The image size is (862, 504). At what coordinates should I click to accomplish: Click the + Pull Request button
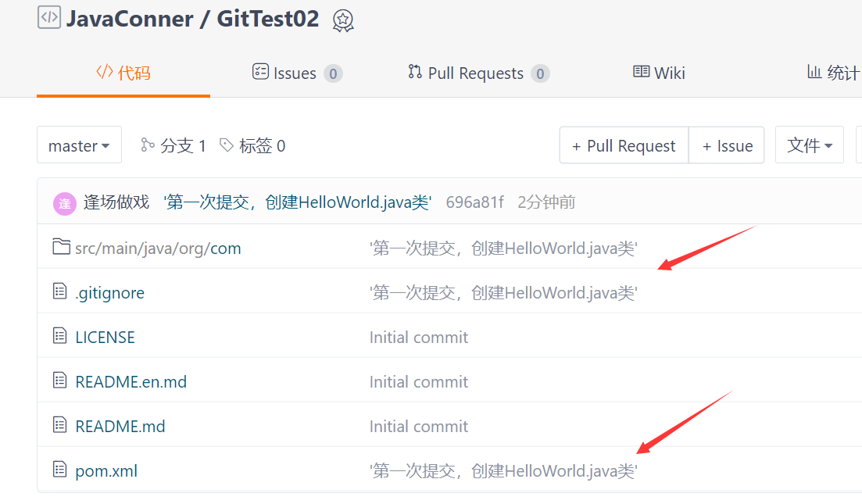[x=624, y=145]
